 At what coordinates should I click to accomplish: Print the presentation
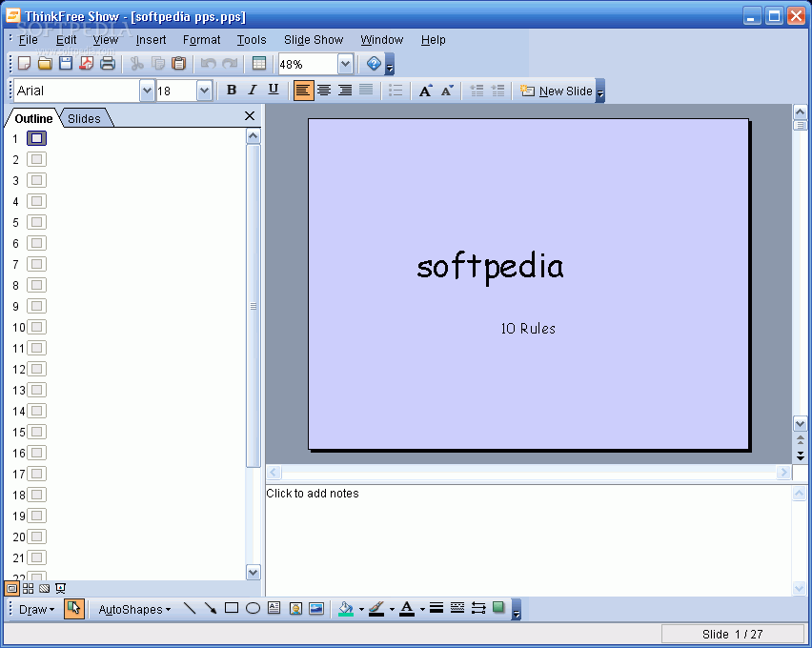point(107,64)
